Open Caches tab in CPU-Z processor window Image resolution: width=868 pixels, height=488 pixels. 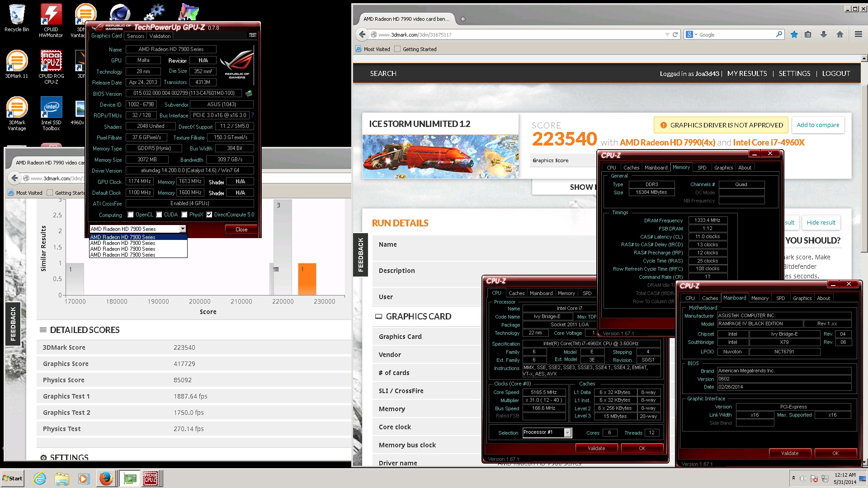(516, 293)
